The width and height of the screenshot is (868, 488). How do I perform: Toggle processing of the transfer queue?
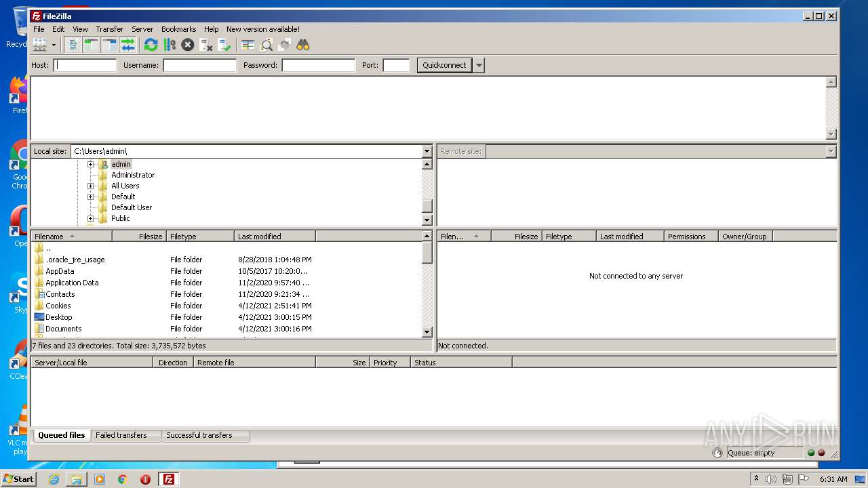pos(170,45)
